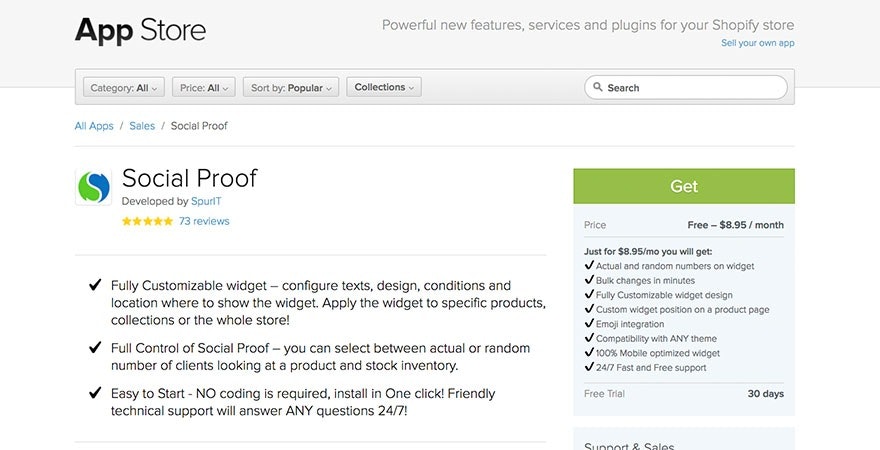Focus the Search input field
This screenshot has height=450, width=880.
pyautogui.click(x=690, y=88)
